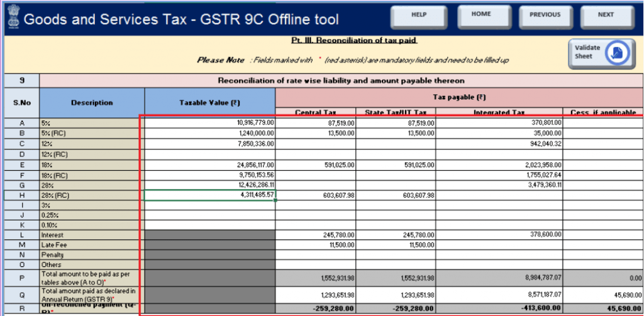This screenshot has width=644, height=316.
Task: Click State Tax/UT Tax column header
Action: pos(396,112)
